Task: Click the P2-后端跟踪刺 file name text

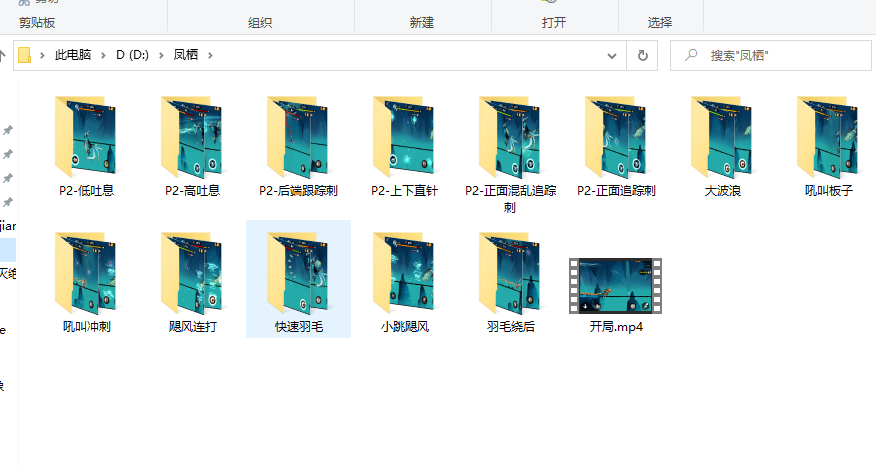Action: click(x=298, y=191)
